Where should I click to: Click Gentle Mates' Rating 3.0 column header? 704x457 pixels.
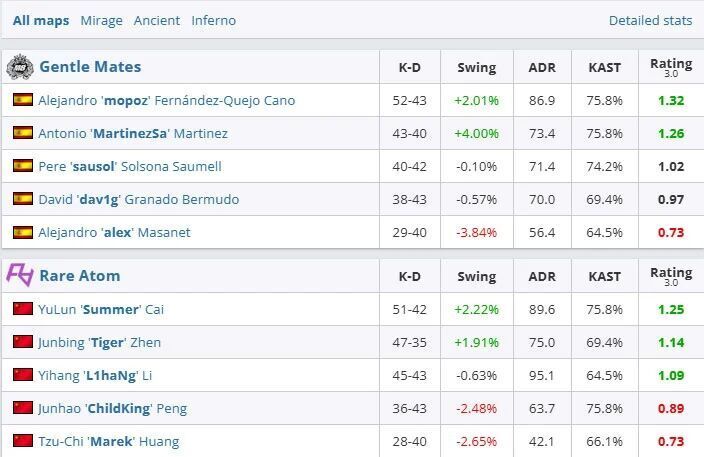[x=671, y=67]
